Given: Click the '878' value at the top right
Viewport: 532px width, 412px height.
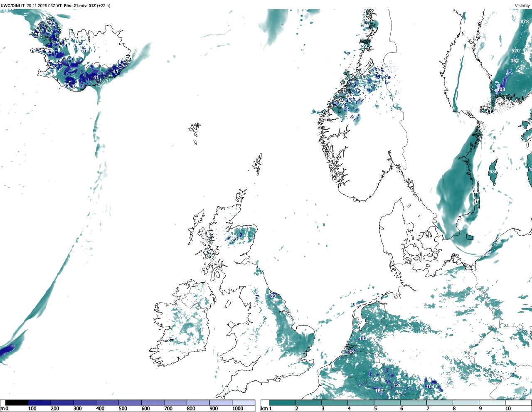Looking at the screenshot, I should point(525,22).
